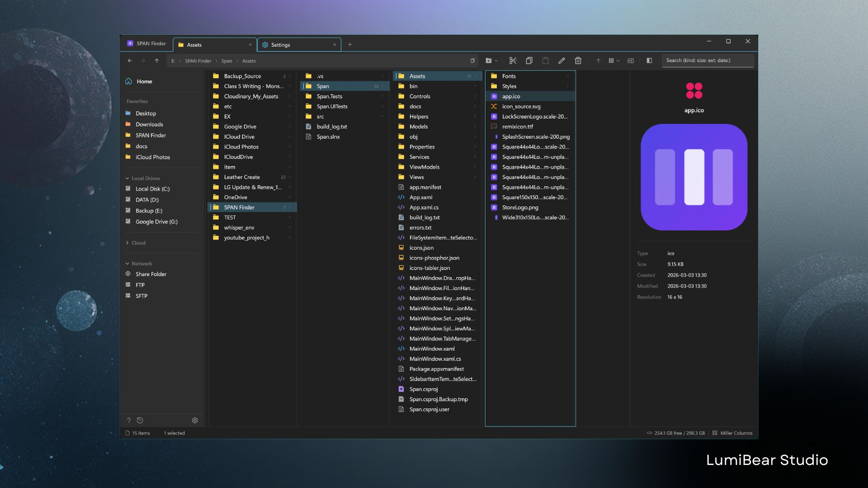Viewport: 868px width, 488px height.
Task: Select the Paste icon
Action: (x=546, y=60)
